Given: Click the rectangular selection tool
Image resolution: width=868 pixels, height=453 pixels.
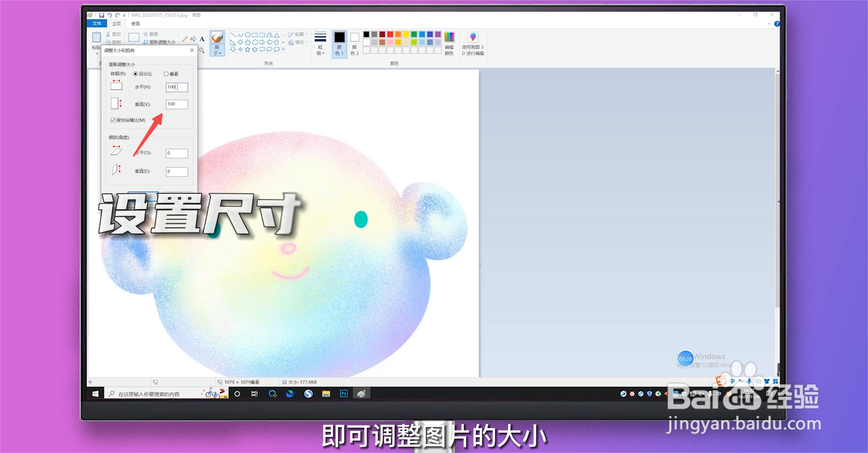Looking at the screenshot, I should [x=134, y=37].
